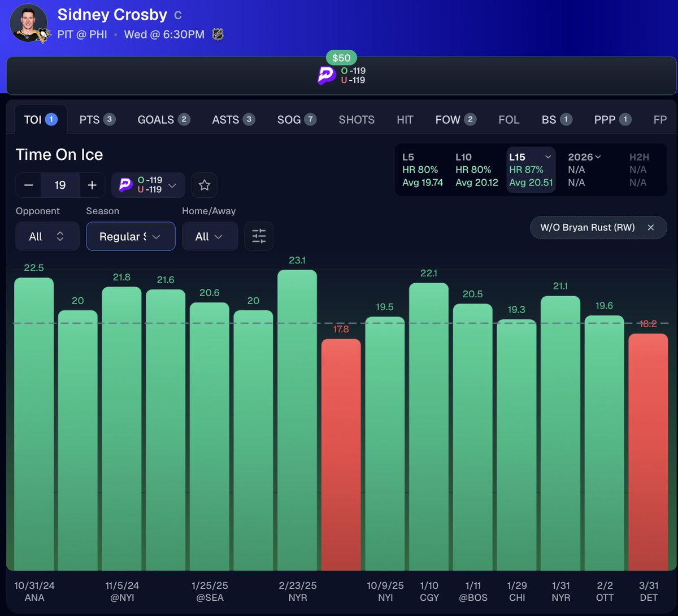Click the 19.6 bar for 2/2 OTT
The height and width of the screenshot is (616, 678).
pyautogui.click(x=605, y=443)
